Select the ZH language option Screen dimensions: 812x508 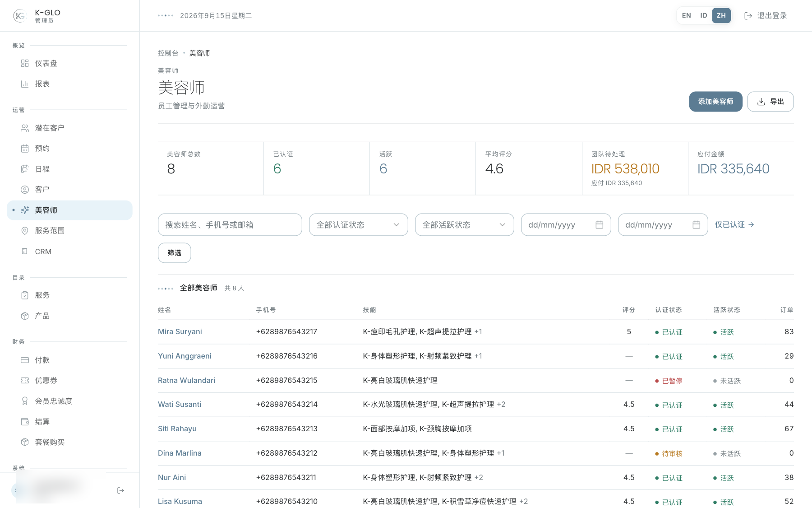[x=721, y=15]
